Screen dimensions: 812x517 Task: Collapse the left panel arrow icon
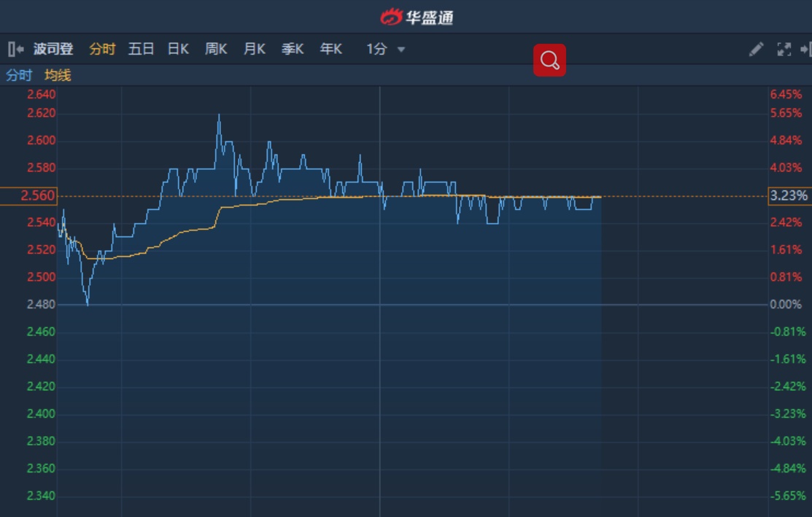click(16, 49)
